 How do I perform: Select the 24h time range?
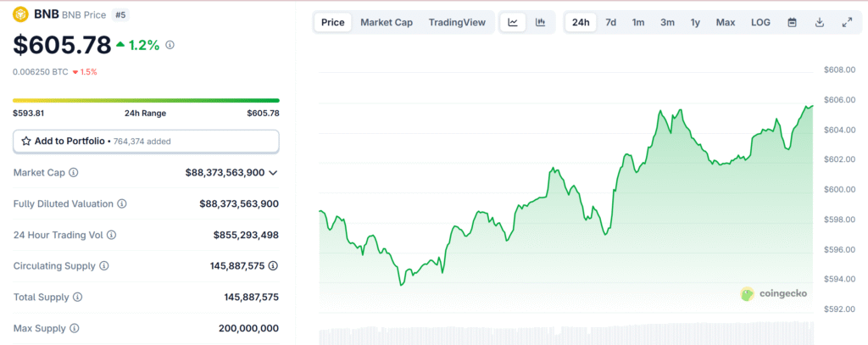pyautogui.click(x=581, y=23)
